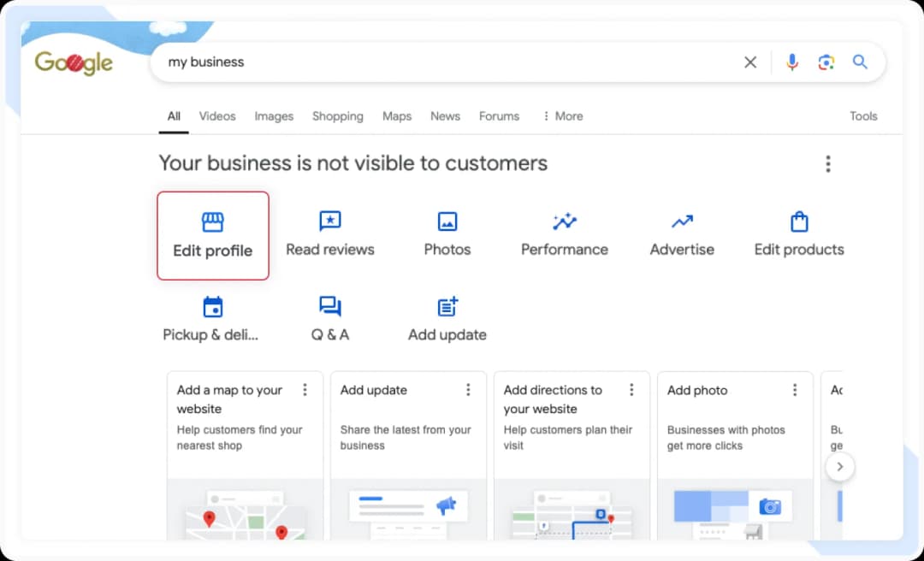Screen dimensions: 924x561
Task: Click the Google logo
Action: (74, 62)
